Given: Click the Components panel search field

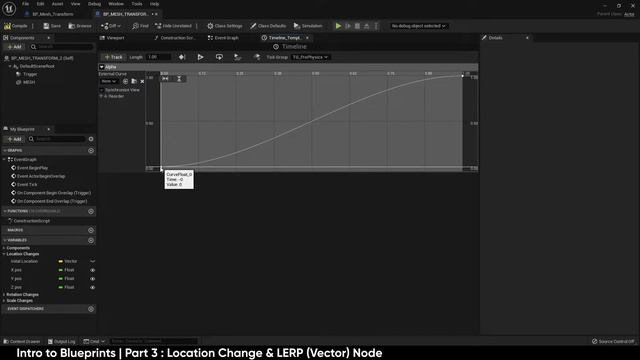Looking at the screenshot, I should point(62,47).
